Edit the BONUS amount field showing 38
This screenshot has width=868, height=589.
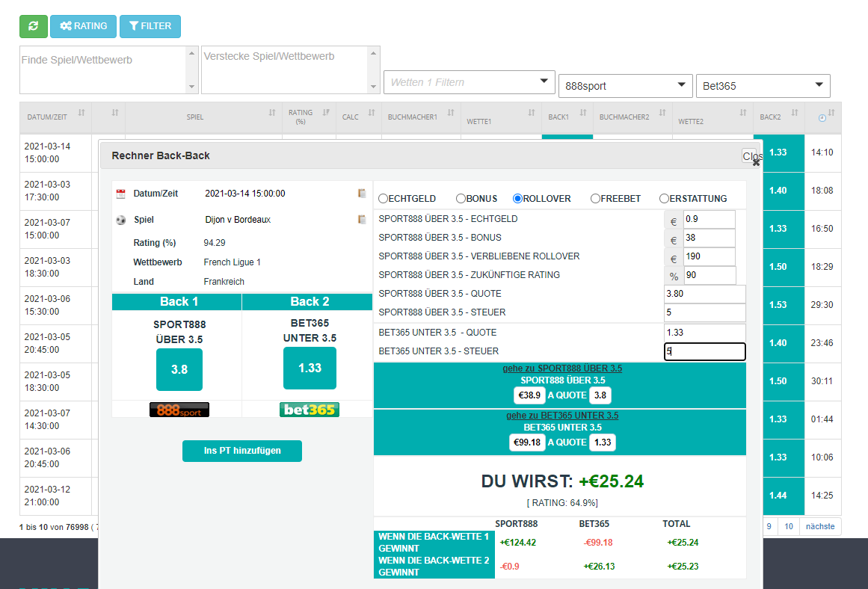[x=709, y=238]
